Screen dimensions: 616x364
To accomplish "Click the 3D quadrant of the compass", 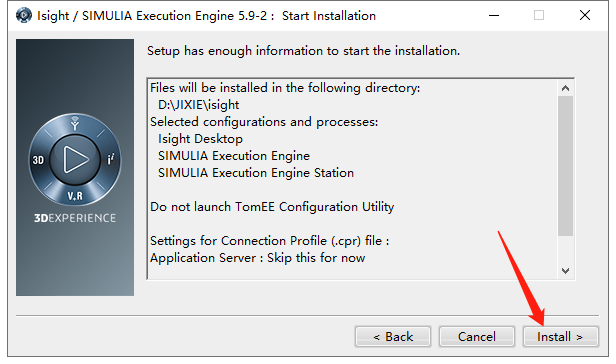I will (38, 160).
